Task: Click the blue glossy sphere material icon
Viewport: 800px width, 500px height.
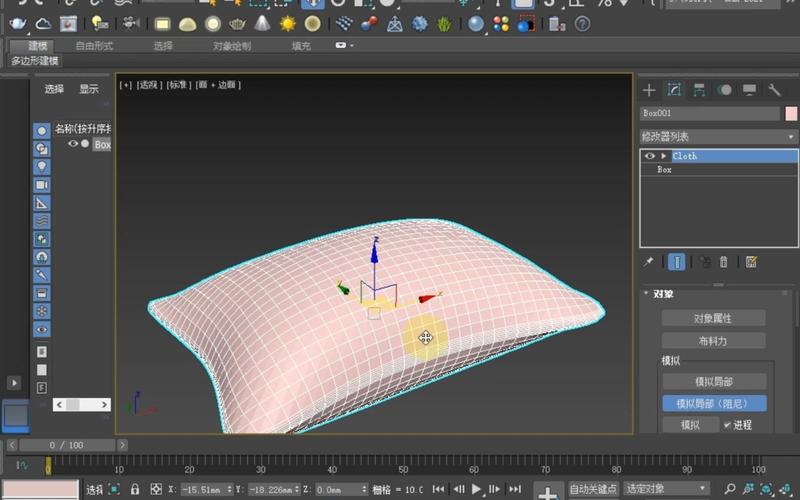Action: (x=476, y=23)
